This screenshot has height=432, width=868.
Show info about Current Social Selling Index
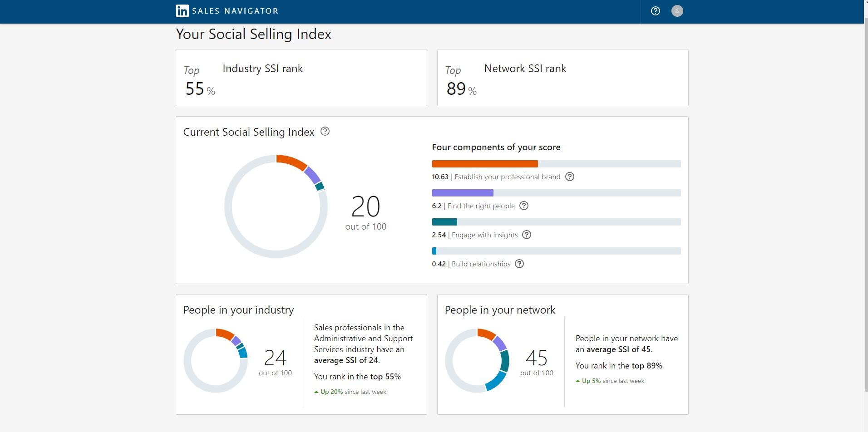point(325,132)
